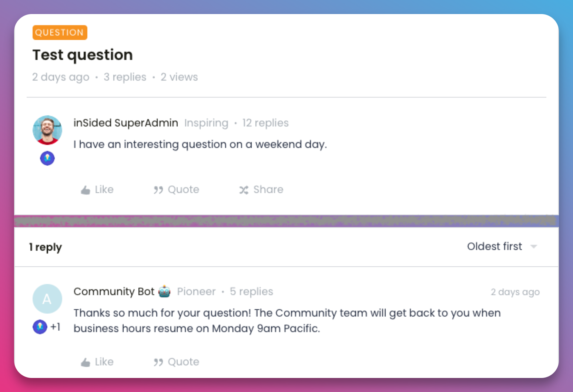The image size is (573, 392).
Task: Click the 2 days ago timestamp on the bot reply
Action: [515, 292]
